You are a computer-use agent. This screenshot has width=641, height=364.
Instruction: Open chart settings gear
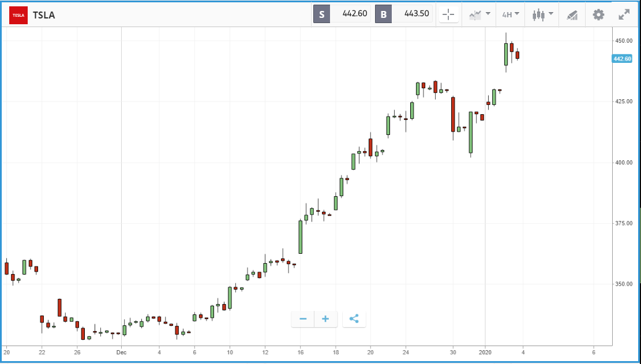click(598, 15)
